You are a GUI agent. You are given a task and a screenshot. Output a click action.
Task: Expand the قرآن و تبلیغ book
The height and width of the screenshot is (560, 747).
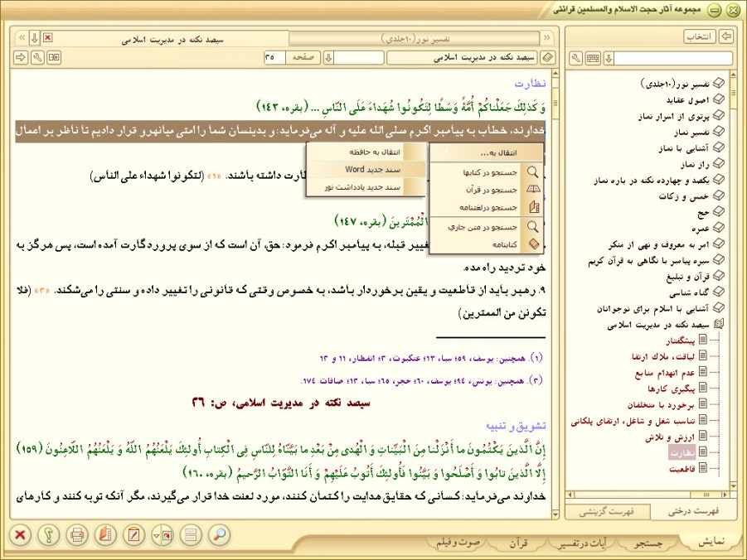719,275
